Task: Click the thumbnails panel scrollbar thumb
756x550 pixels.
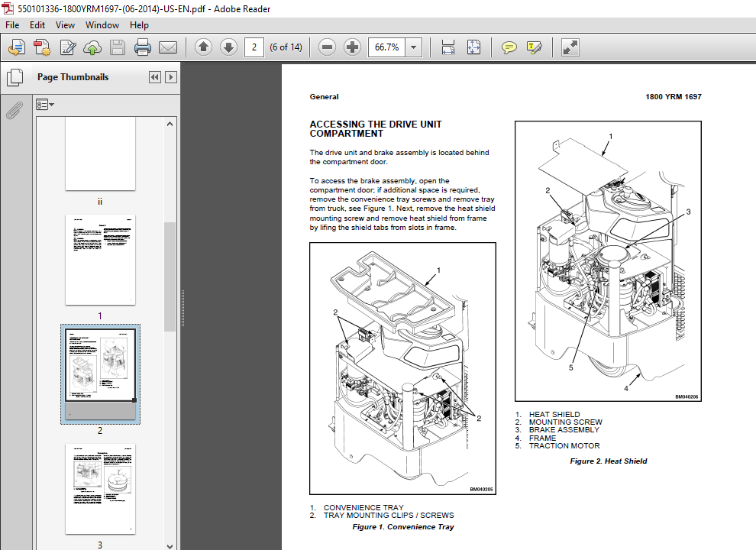Action: [x=170, y=277]
